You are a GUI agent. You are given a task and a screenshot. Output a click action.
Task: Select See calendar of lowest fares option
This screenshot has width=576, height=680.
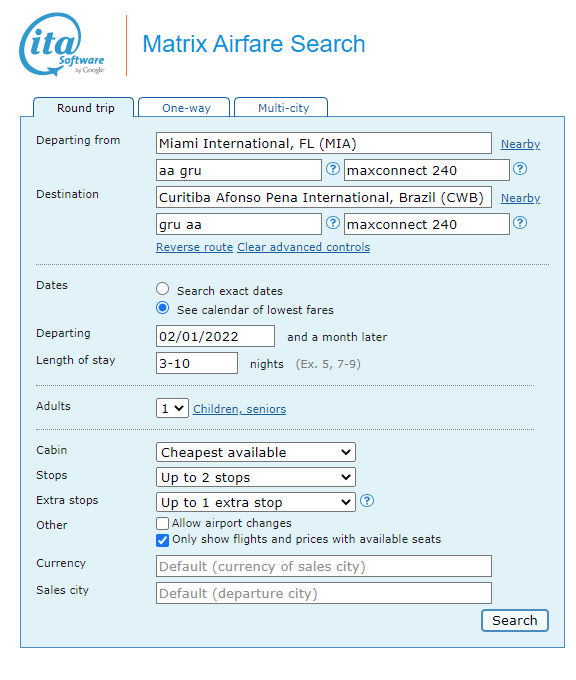pyautogui.click(x=162, y=308)
